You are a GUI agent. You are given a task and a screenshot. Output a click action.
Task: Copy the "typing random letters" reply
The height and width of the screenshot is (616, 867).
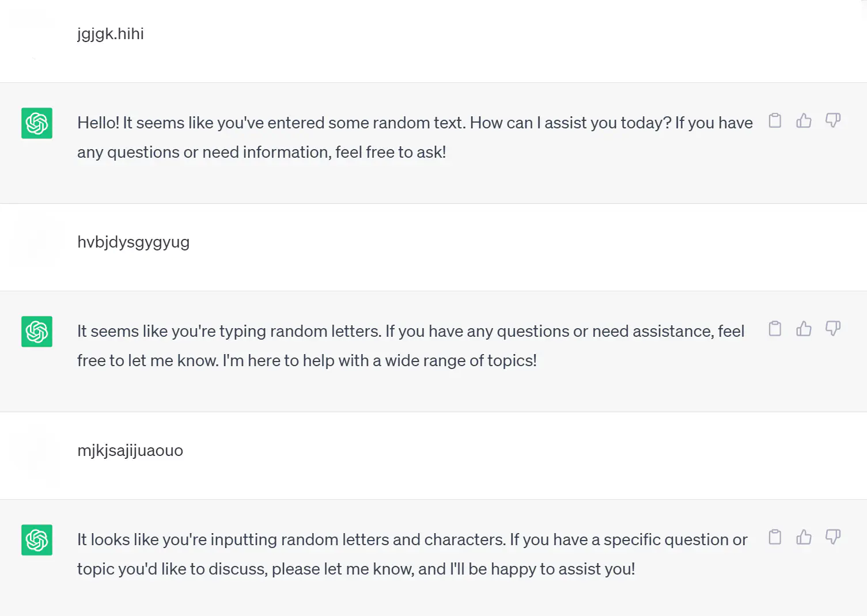[x=775, y=329]
